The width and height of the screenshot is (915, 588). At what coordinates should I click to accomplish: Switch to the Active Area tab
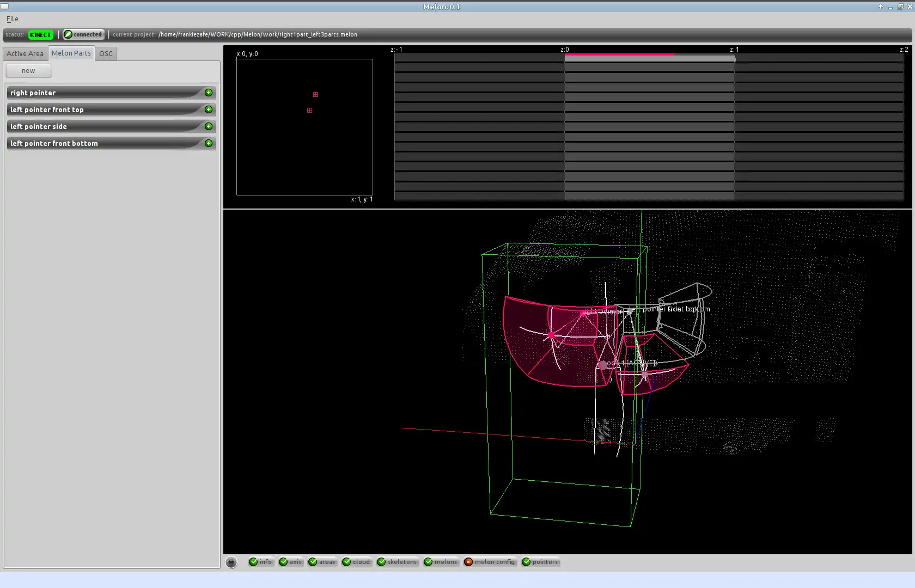pyautogui.click(x=25, y=53)
